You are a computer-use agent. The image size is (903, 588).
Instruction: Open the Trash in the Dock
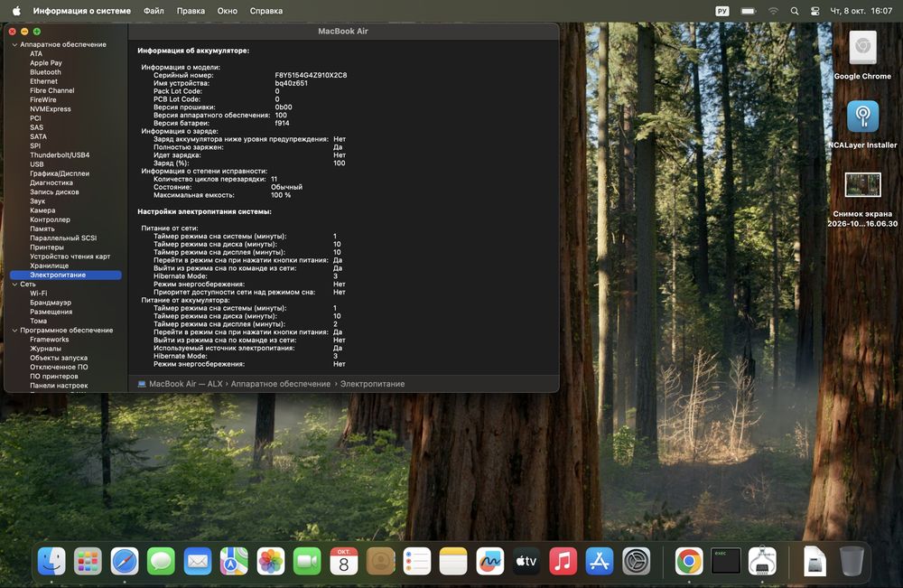pos(852,561)
